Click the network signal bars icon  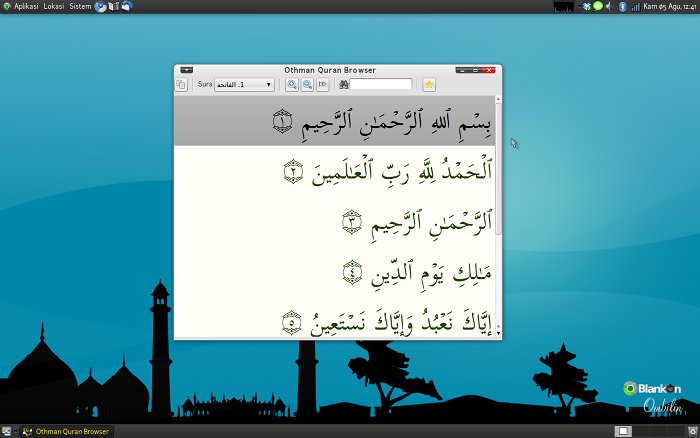pos(635,6)
